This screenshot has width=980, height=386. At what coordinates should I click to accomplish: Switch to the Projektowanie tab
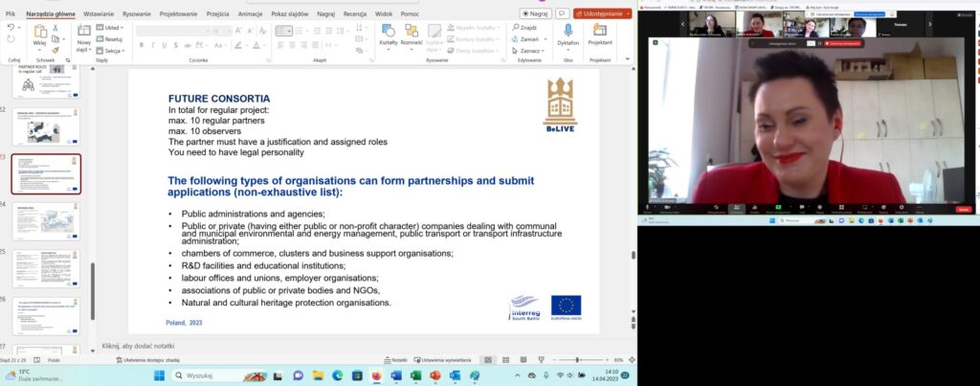(x=178, y=13)
